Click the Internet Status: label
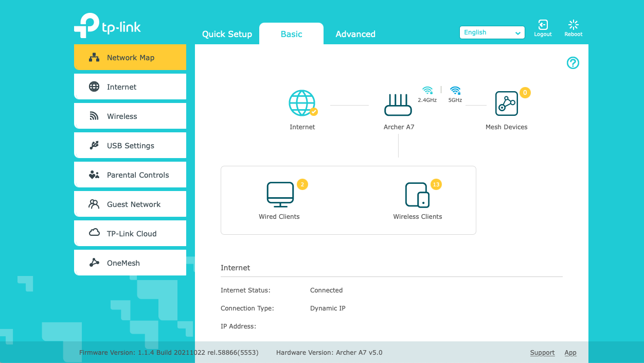This screenshot has width=644, height=363. (x=245, y=290)
